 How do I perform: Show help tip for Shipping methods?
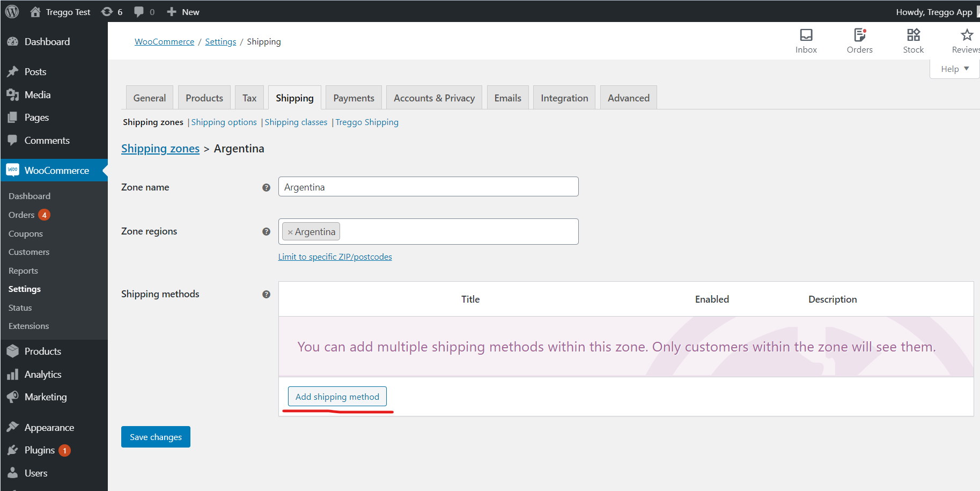coord(266,294)
